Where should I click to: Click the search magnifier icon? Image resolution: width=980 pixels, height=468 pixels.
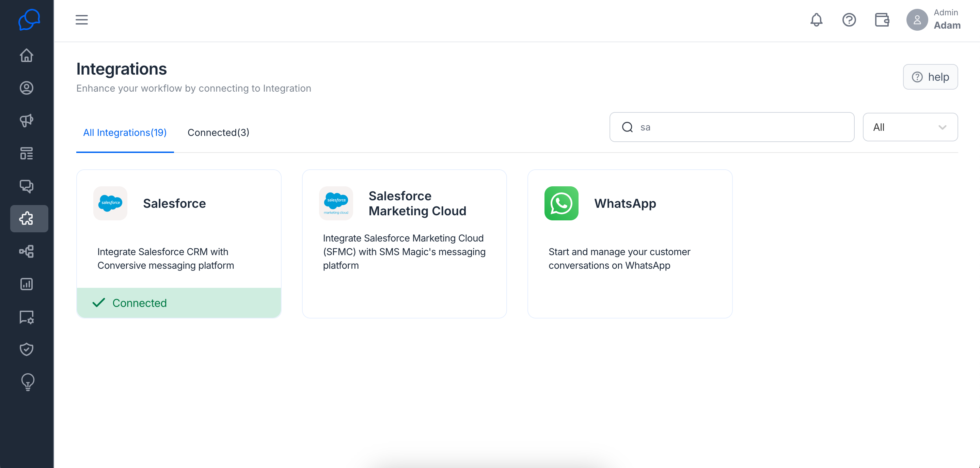627,127
